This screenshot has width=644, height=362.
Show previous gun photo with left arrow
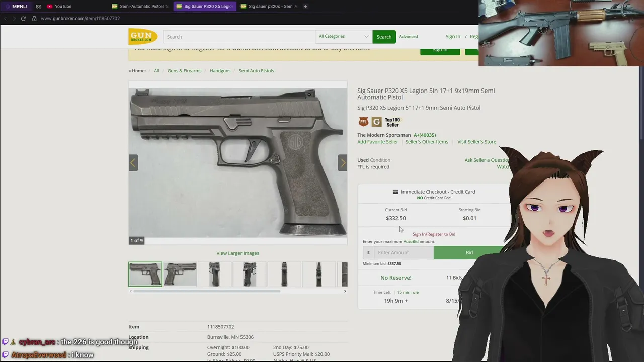[133, 163]
